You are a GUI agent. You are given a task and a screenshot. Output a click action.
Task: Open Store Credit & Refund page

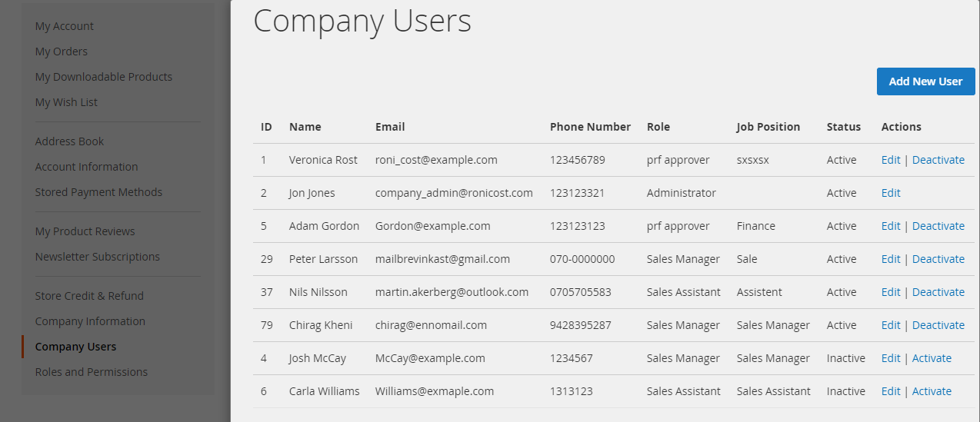pos(89,296)
